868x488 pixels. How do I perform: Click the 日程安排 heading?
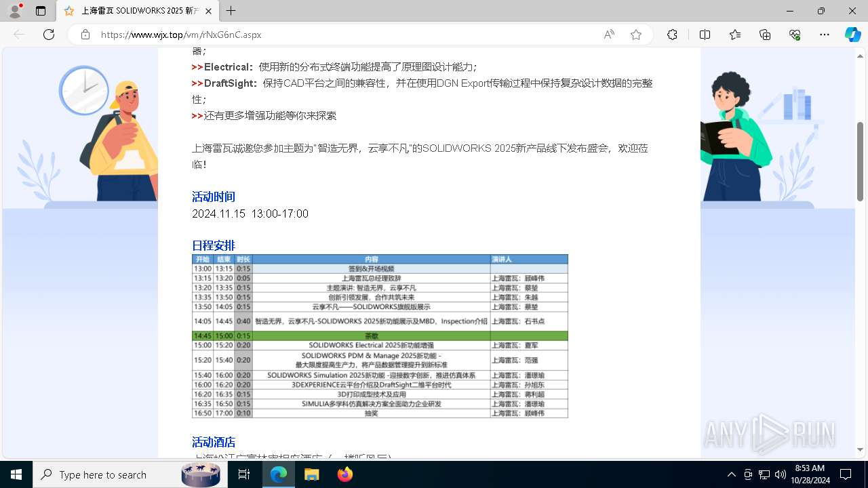[214, 245]
